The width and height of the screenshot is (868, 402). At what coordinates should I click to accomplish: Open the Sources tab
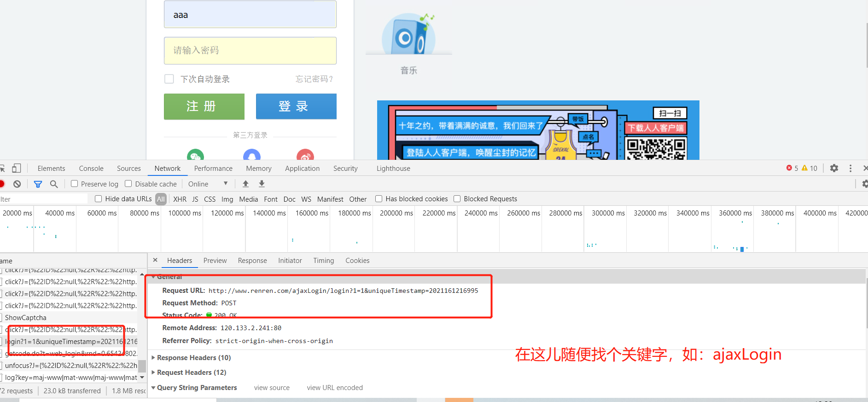click(129, 168)
